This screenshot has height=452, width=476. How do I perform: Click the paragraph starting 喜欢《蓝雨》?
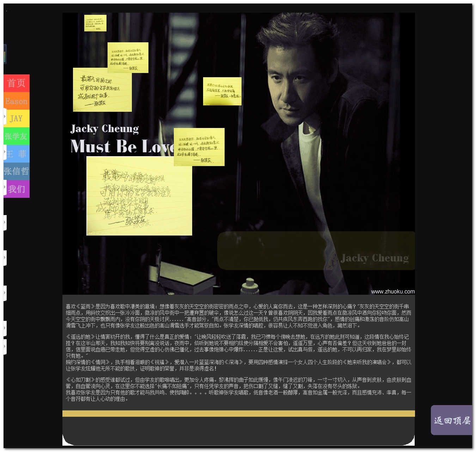pyautogui.click(x=239, y=316)
